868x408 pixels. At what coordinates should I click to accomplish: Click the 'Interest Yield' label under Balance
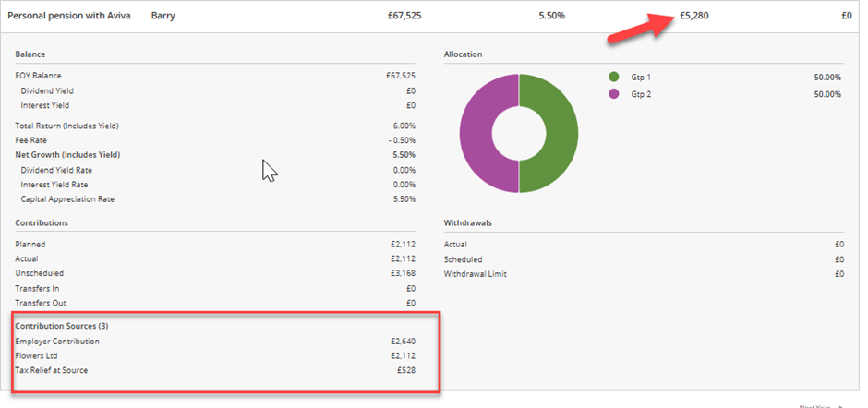[x=45, y=105]
